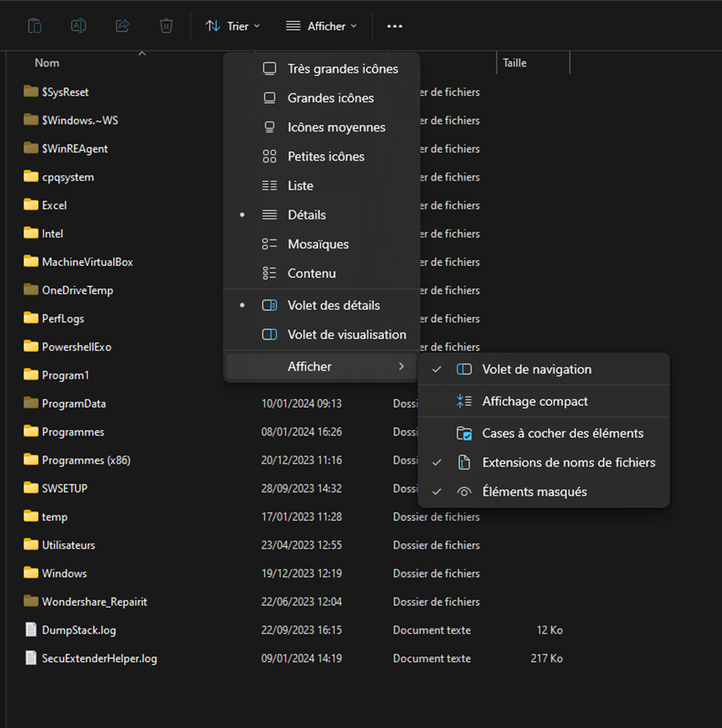The width and height of the screenshot is (722, 728).
Task: Open the Trier dropdown
Action: pos(233,26)
